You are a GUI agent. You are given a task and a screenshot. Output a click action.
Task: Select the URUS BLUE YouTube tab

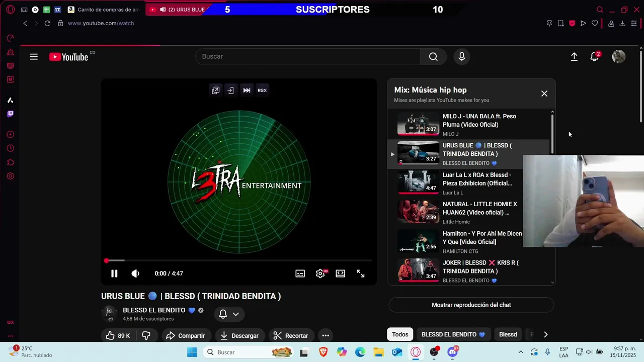pos(179,10)
